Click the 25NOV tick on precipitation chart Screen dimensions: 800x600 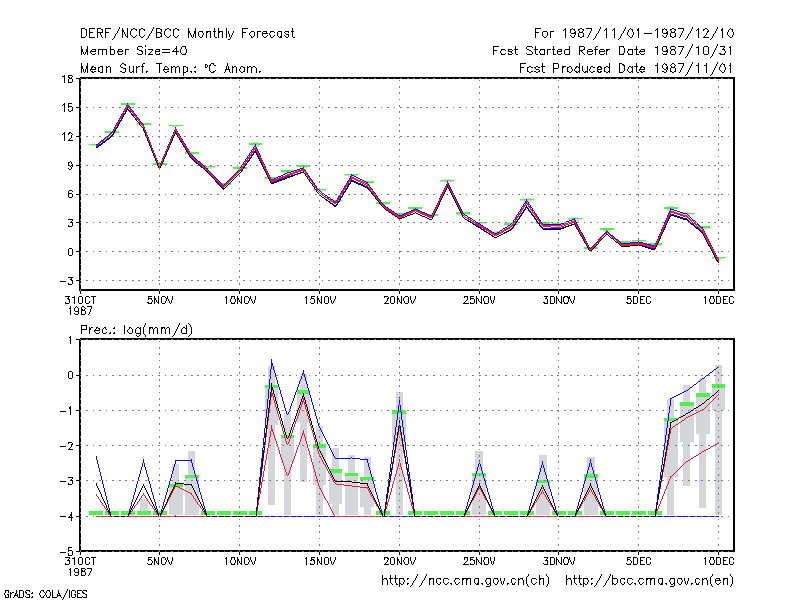pyautogui.click(x=479, y=561)
